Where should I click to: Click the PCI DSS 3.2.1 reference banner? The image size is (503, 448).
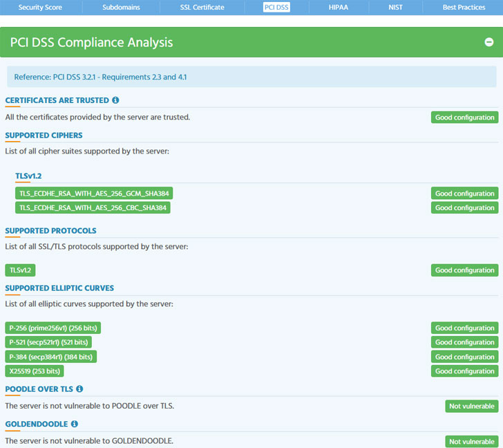251,77
